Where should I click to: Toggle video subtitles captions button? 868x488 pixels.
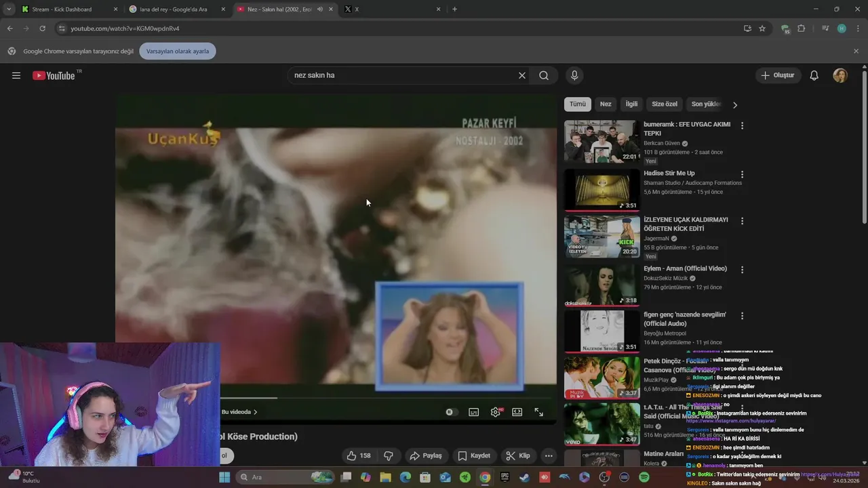[474, 412]
